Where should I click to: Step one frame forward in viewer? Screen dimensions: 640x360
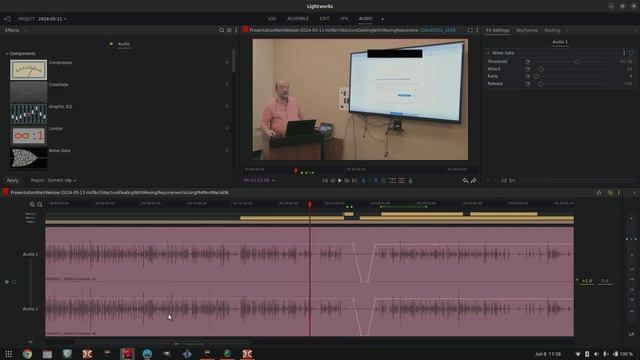(x=347, y=180)
